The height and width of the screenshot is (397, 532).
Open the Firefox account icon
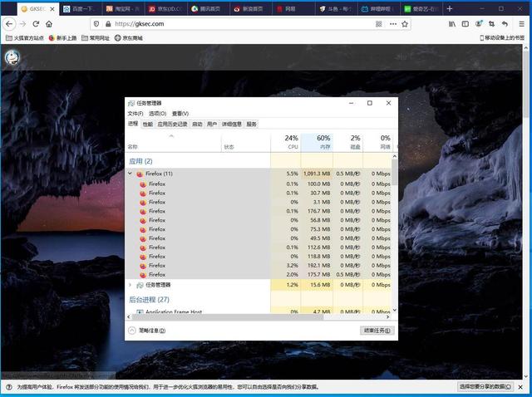click(479, 24)
